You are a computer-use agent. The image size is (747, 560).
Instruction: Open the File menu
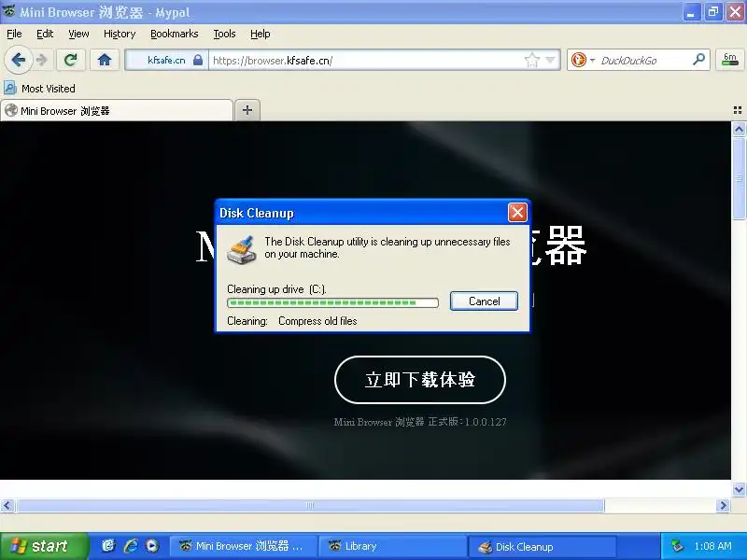point(14,34)
